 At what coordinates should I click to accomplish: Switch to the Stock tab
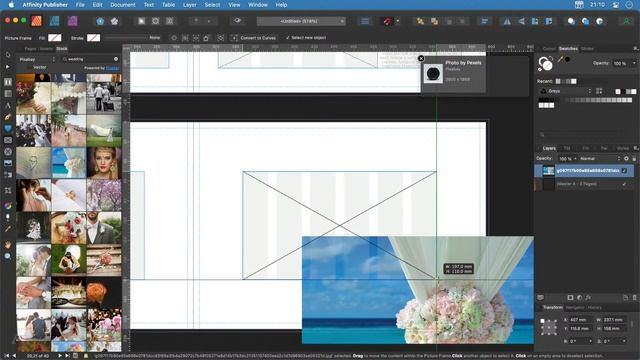click(x=62, y=49)
